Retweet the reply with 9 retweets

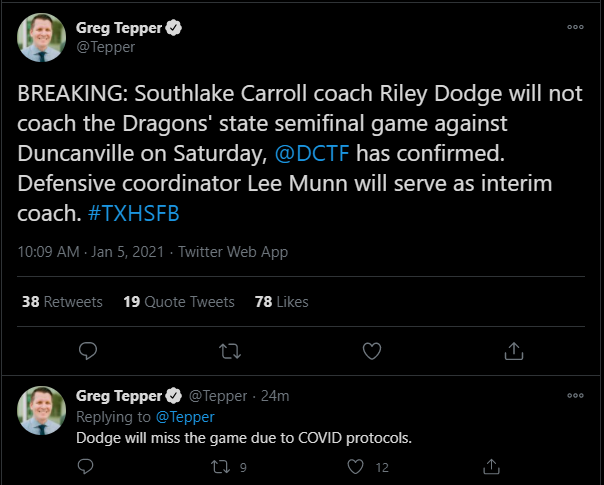pyautogui.click(x=222, y=466)
